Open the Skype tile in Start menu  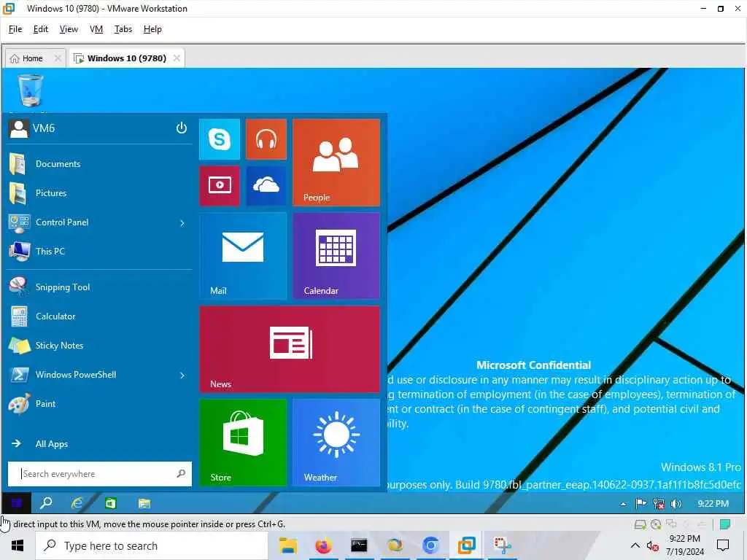pos(220,139)
